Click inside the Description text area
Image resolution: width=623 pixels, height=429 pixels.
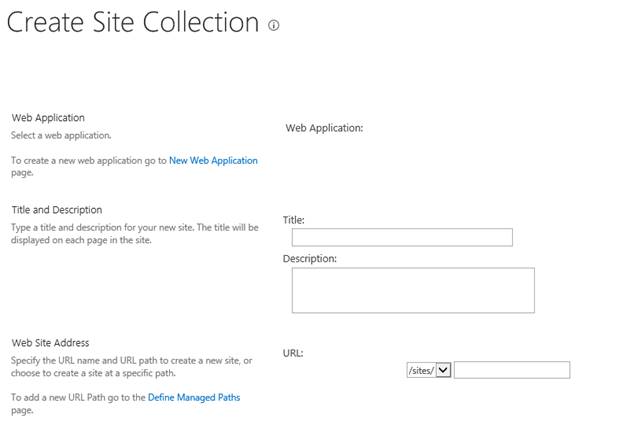[x=413, y=290]
